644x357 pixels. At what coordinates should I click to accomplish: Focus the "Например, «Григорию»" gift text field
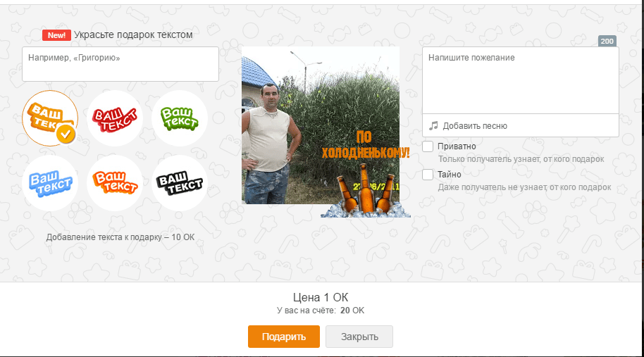coord(120,64)
